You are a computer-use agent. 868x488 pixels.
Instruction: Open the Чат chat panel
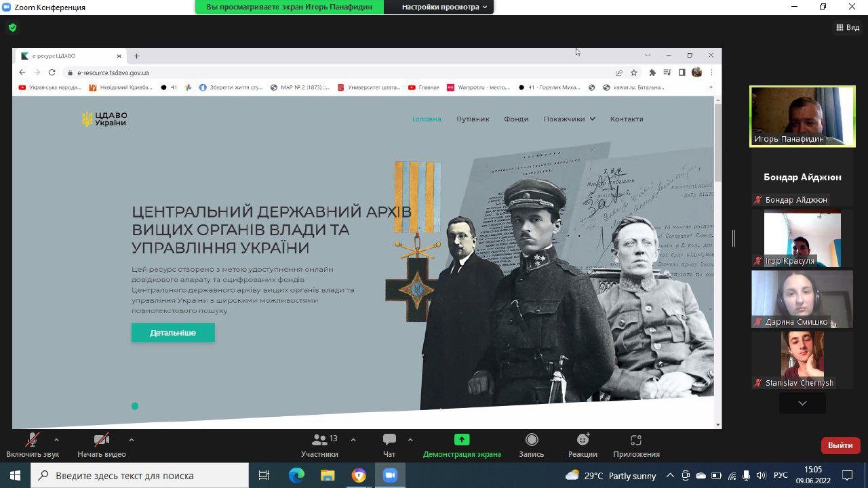389,440
